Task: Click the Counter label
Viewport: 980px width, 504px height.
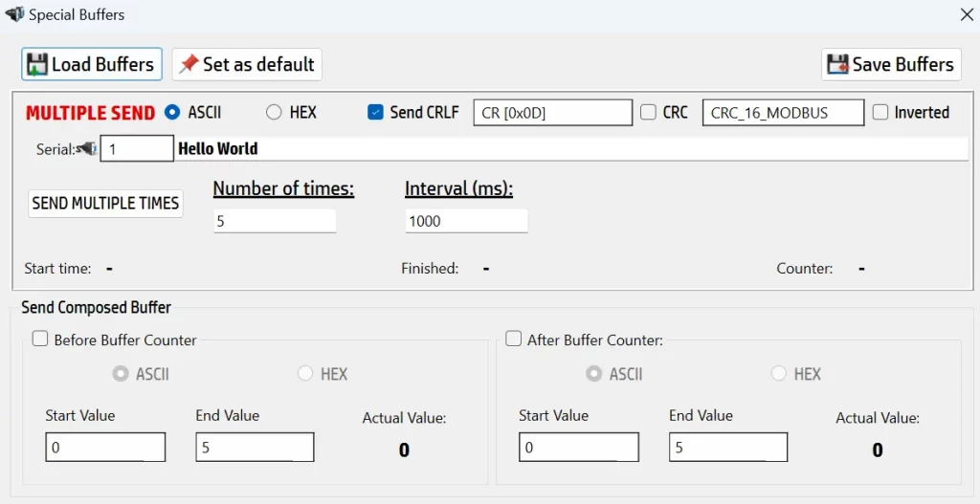Action: tap(805, 269)
